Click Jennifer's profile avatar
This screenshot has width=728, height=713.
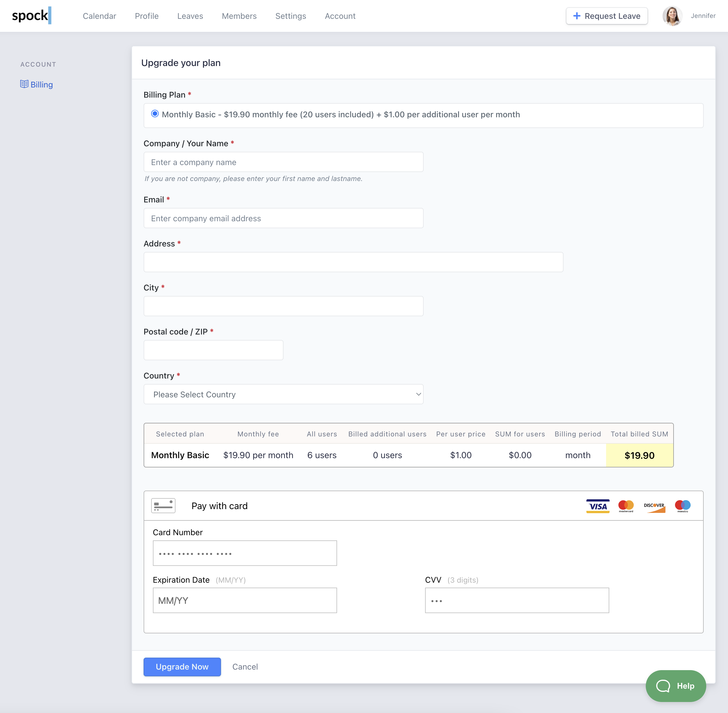pyautogui.click(x=672, y=16)
